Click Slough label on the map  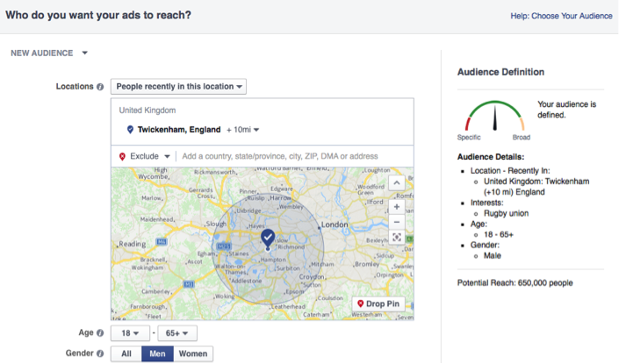coord(217,224)
